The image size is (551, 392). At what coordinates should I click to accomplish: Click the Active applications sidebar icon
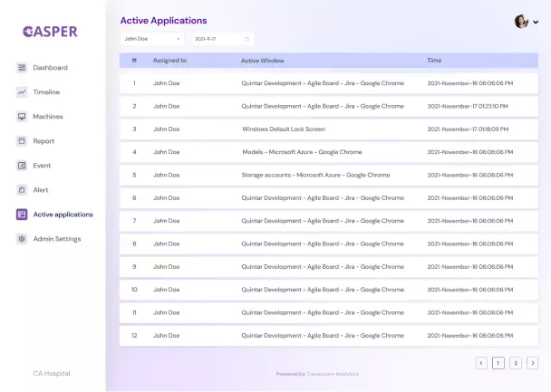point(22,215)
